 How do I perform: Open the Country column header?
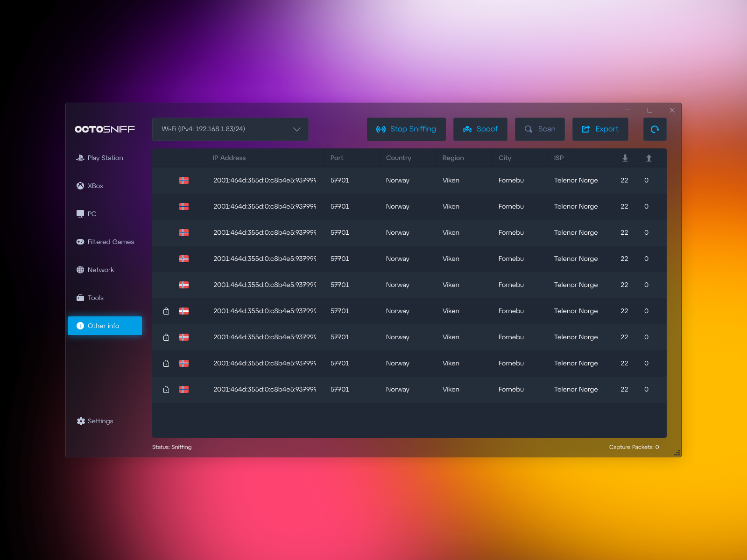(398, 158)
